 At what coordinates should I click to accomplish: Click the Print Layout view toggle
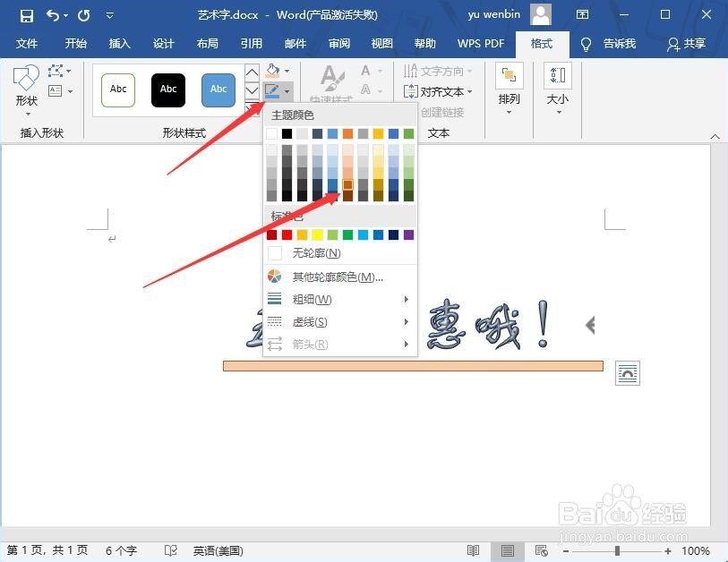point(507,550)
